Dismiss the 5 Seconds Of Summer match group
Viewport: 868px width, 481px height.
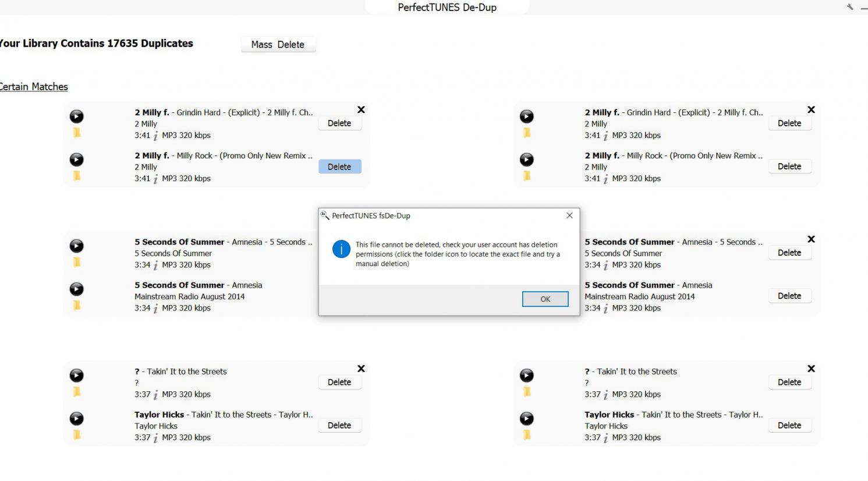tap(811, 239)
